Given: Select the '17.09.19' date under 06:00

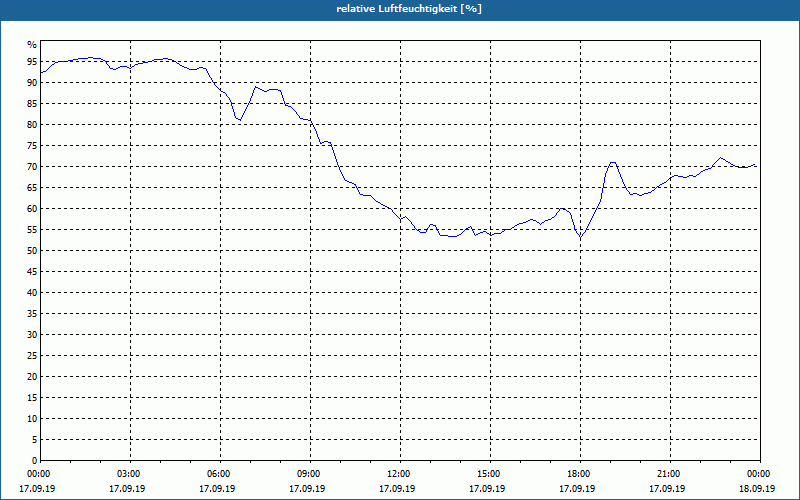Looking at the screenshot, I should [217, 488].
